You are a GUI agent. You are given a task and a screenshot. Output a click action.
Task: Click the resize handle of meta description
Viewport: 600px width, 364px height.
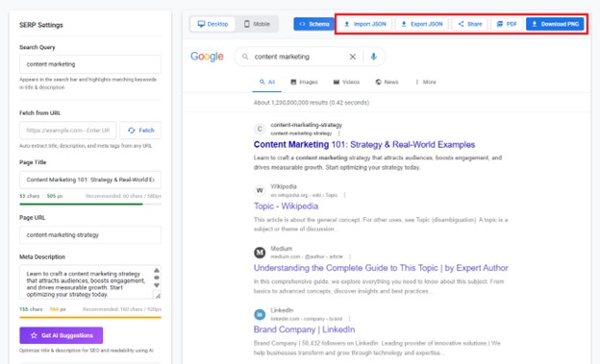[158, 296]
